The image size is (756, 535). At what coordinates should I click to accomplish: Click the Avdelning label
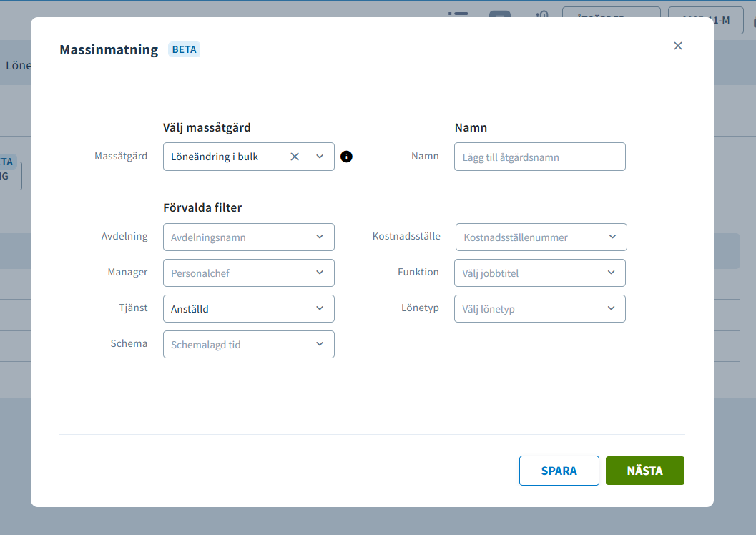(x=124, y=236)
